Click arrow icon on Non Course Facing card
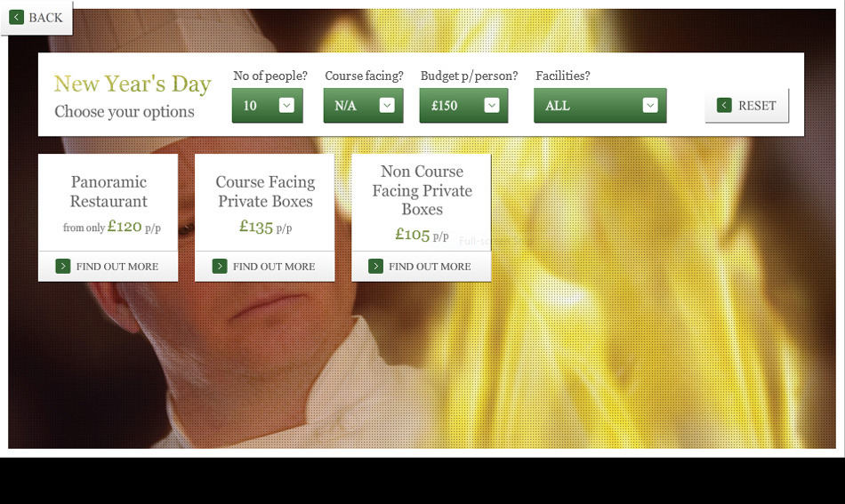This screenshot has width=845, height=504. [x=375, y=266]
